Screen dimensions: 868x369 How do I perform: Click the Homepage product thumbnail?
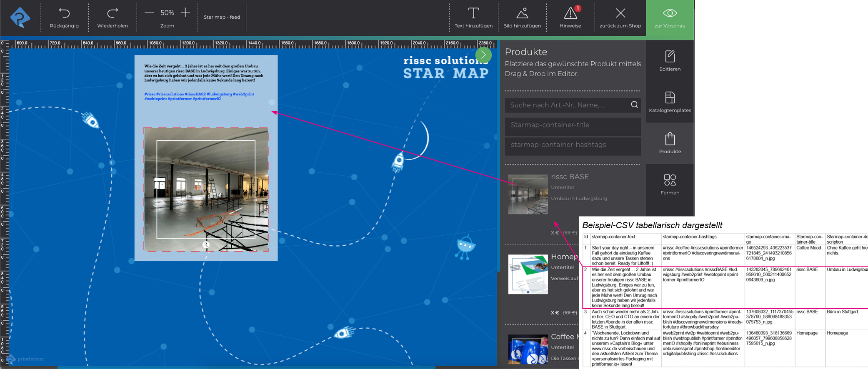coord(528,274)
